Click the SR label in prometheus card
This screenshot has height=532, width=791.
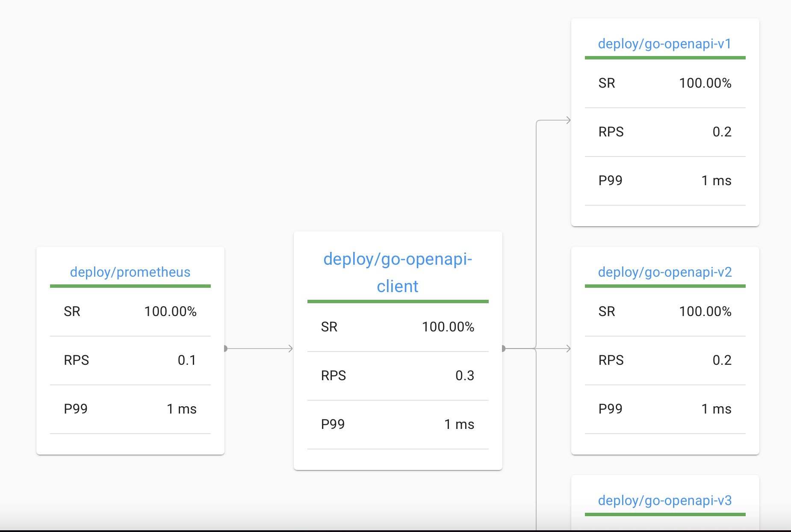pos(72,311)
